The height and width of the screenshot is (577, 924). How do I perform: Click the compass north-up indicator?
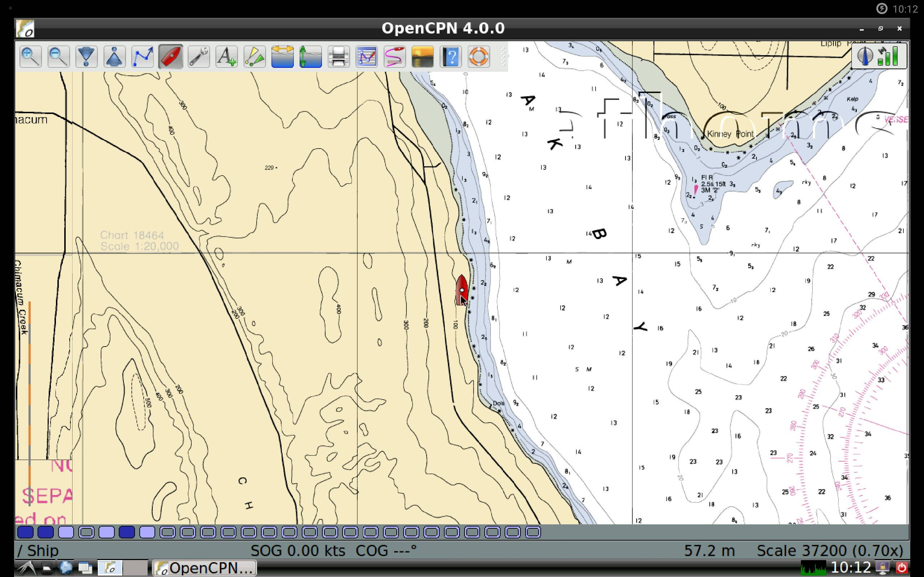(864, 56)
